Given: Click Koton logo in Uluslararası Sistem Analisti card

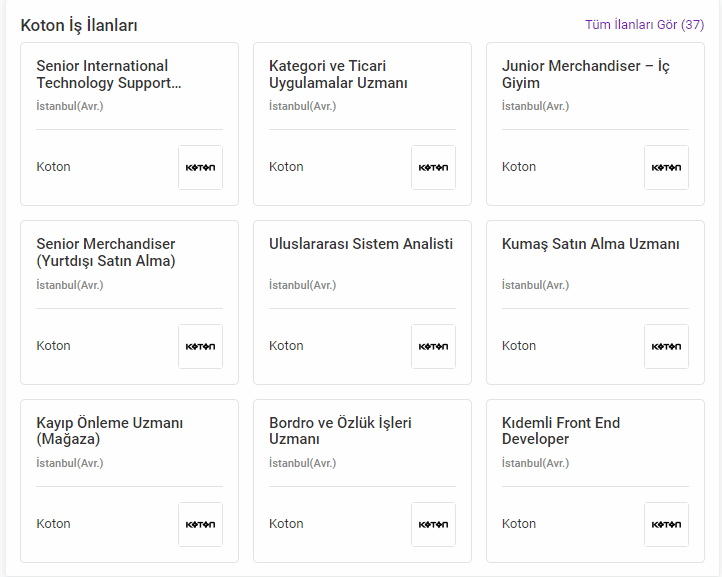Looking at the screenshot, I should pos(433,346).
